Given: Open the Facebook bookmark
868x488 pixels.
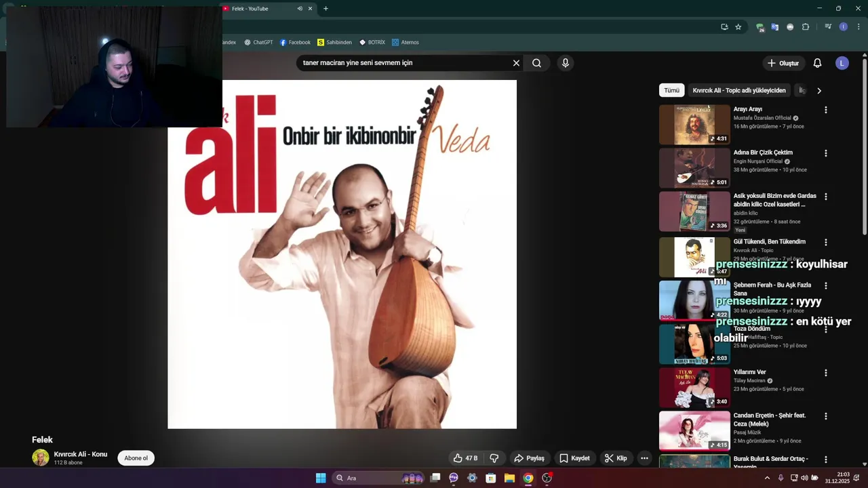Looking at the screenshot, I should pos(295,42).
